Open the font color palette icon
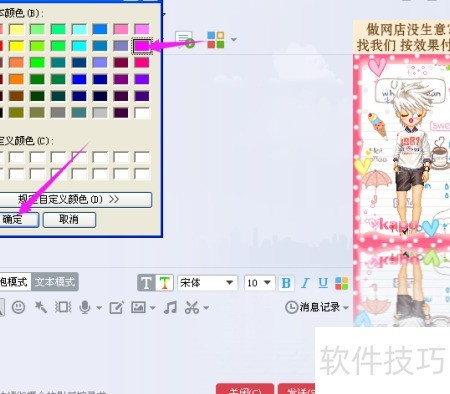 (x=341, y=283)
